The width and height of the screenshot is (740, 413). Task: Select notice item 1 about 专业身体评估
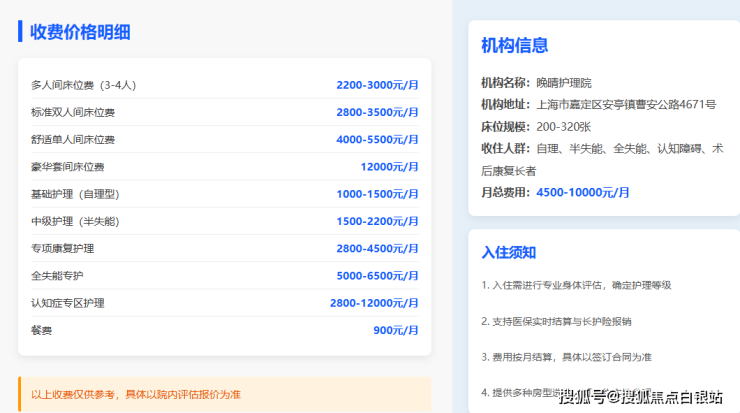576,286
